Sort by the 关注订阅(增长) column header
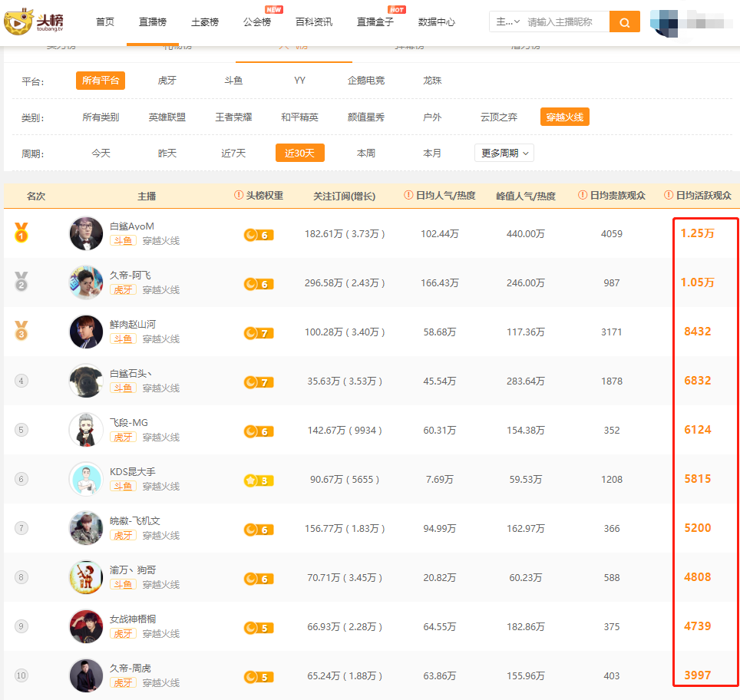This screenshot has height=700, width=740. tap(345, 196)
